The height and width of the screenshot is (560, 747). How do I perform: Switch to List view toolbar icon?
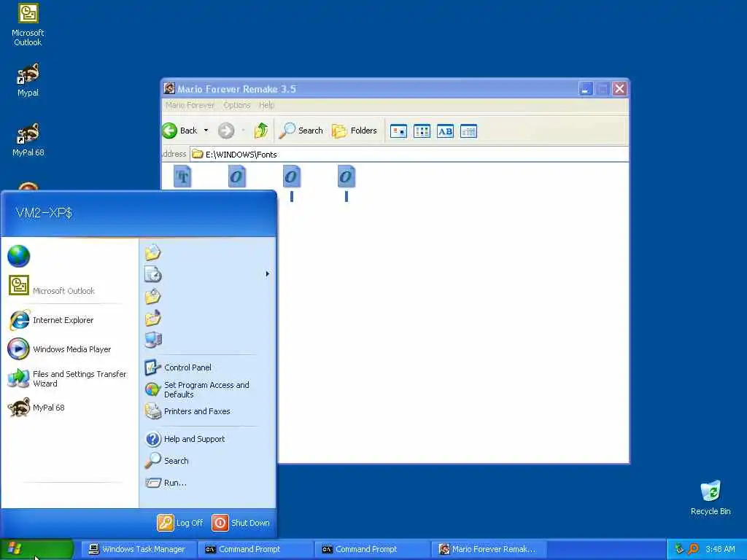422,131
